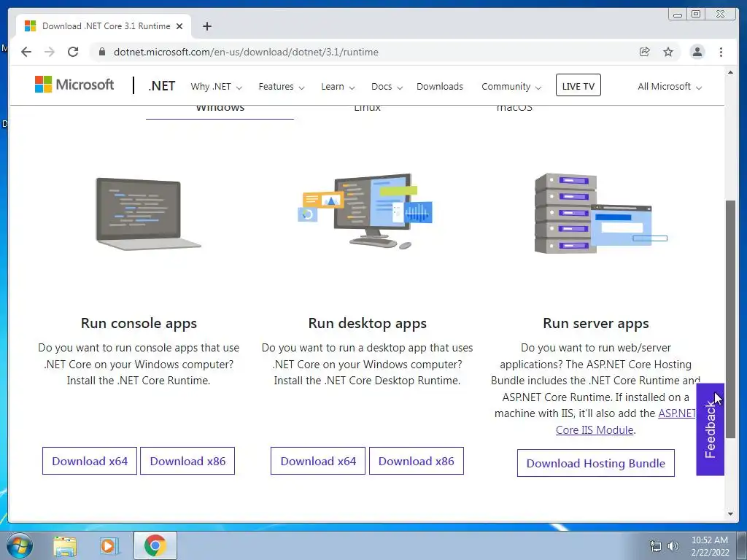This screenshot has height=560, width=747.
Task: Select the Linux OS tab
Action: pyautogui.click(x=368, y=109)
